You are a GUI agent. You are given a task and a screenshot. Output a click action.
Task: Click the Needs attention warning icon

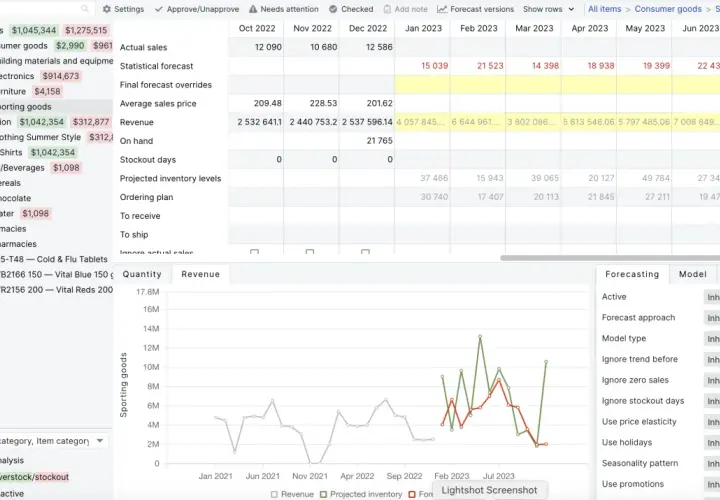click(253, 9)
